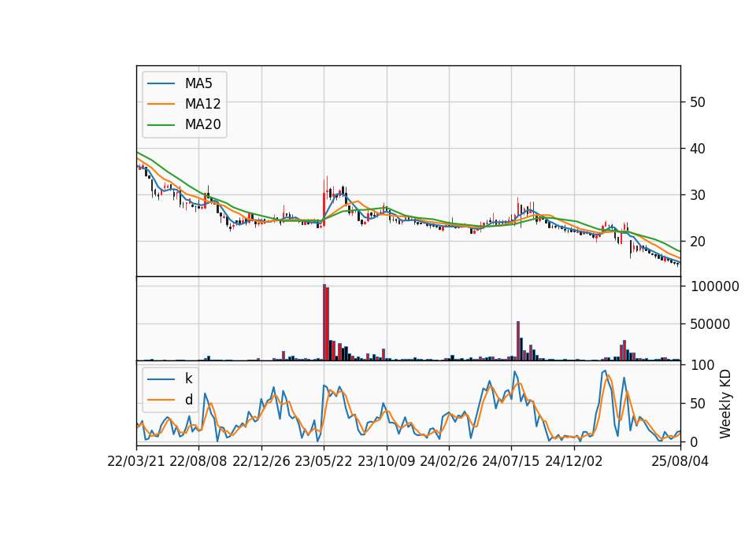
Task: Click the volume axis label 100000
Action: (715, 286)
